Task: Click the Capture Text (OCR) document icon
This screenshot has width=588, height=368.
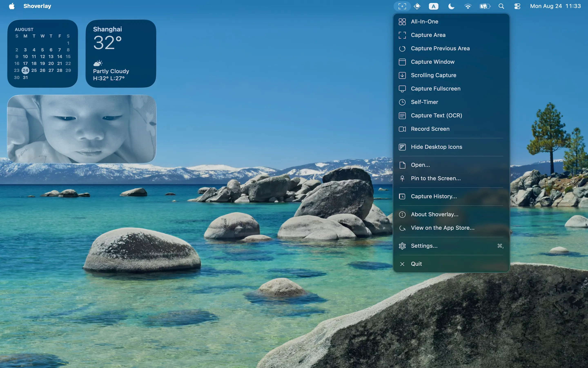Action: tap(402, 115)
